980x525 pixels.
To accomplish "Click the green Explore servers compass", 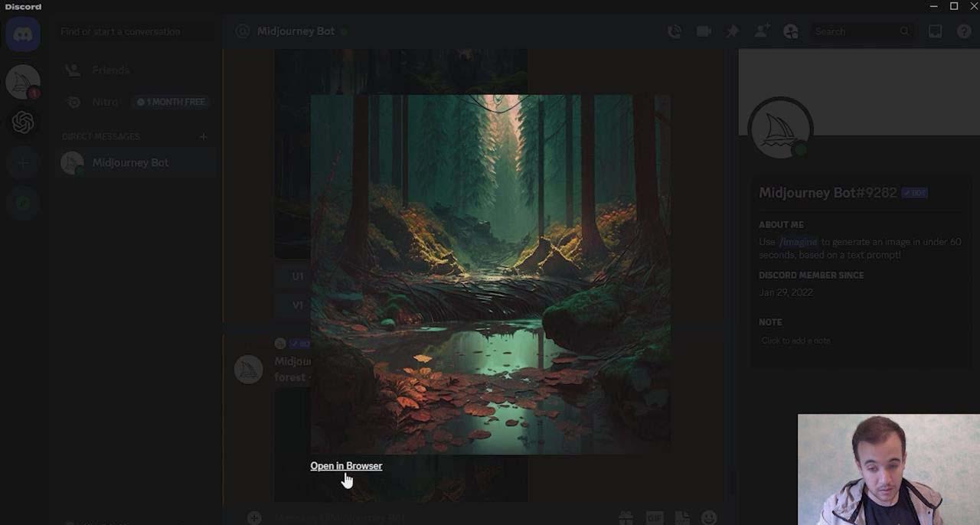I will [x=22, y=203].
